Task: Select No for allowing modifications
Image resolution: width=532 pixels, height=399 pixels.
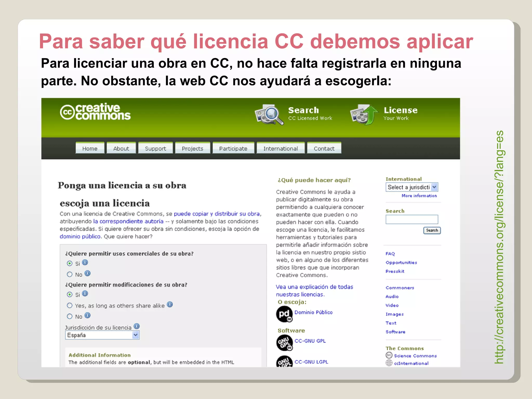Action: coord(69,316)
